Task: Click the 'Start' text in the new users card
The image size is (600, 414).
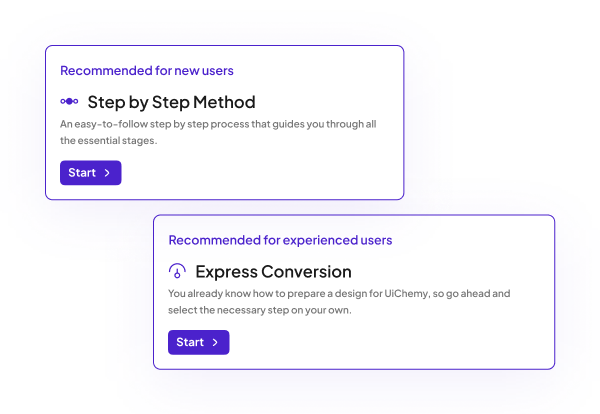Action: 82,173
